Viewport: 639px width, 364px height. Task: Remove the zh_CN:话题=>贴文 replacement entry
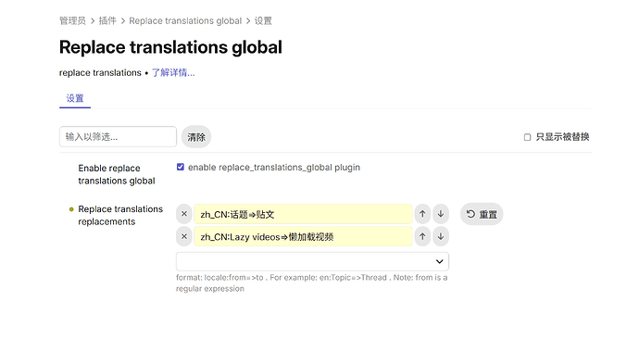[184, 214]
